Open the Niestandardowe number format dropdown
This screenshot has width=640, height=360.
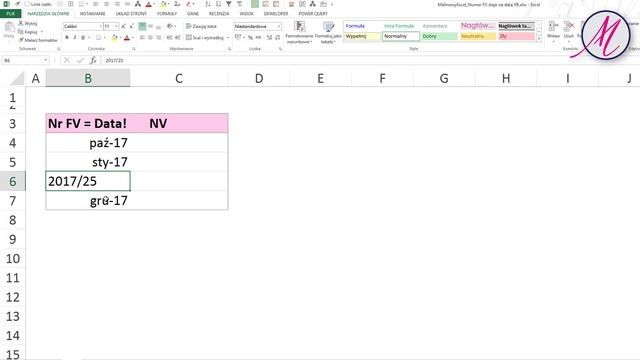point(279,26)
